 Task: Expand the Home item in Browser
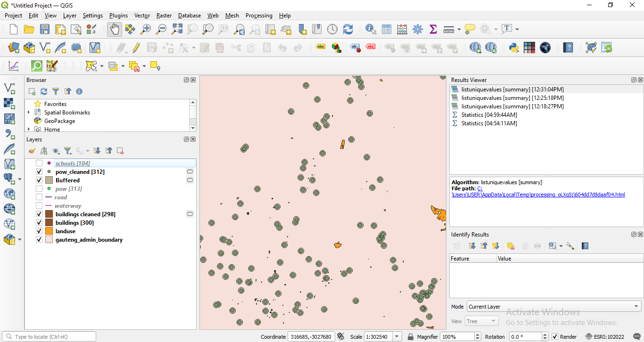29,130
